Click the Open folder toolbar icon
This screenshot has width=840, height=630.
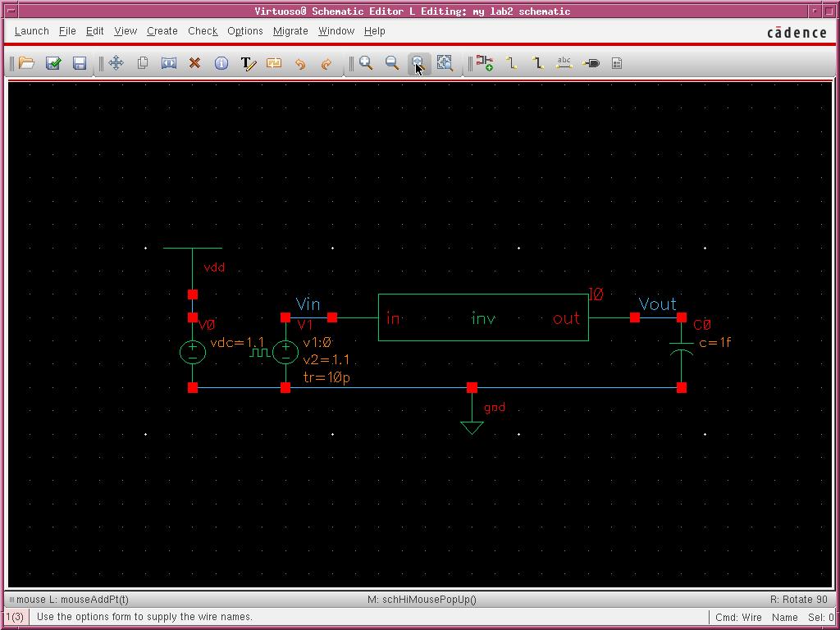[27, 63]
